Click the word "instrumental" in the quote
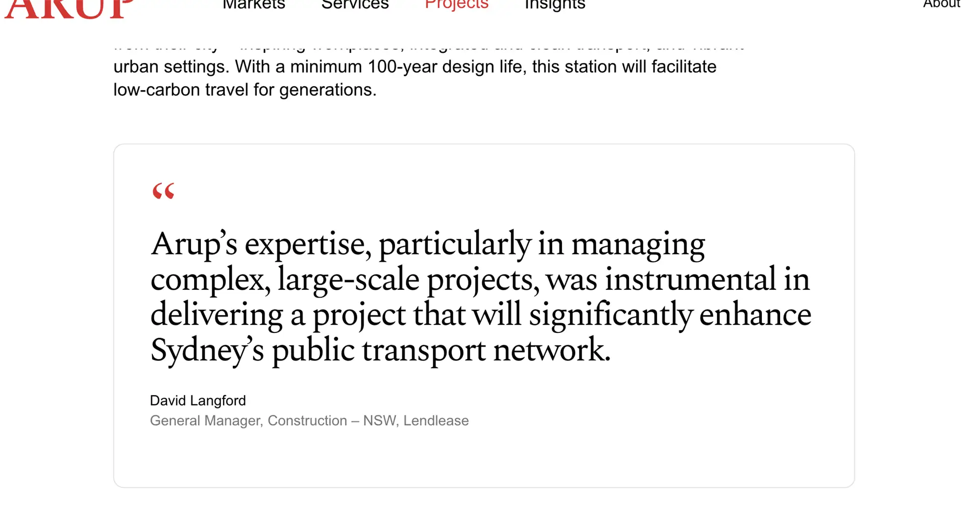 click(690, 279)
